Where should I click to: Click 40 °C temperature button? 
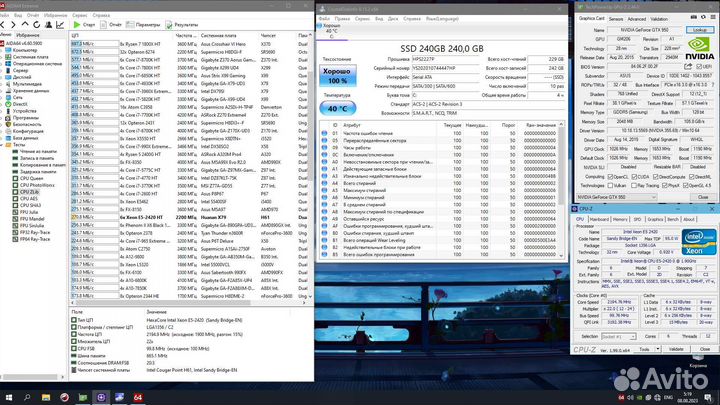click(x=338, y=108)
